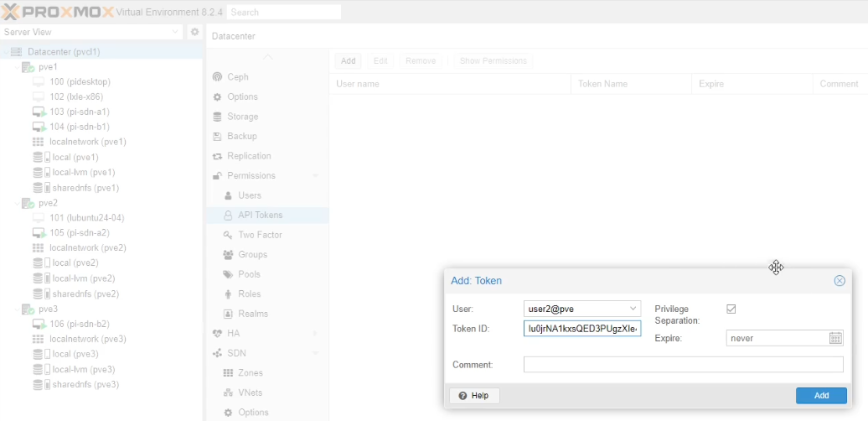Collapse the Permissions submenu arrow
Viewport: 868px width, 421px height.
(x=316, y=175)
